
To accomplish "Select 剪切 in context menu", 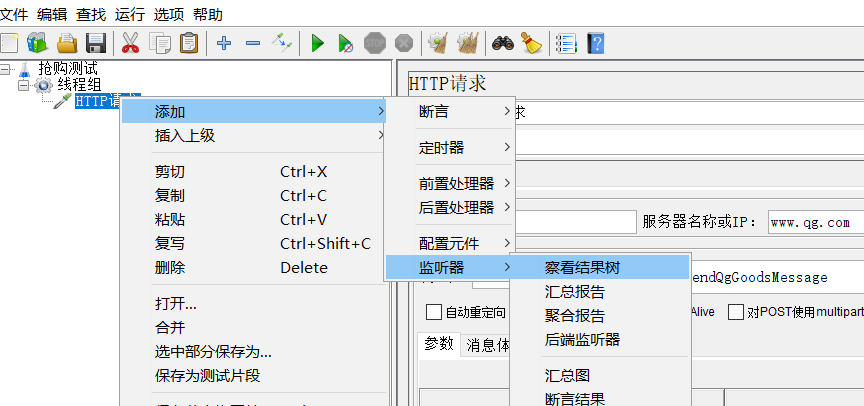I will [253, 172].
